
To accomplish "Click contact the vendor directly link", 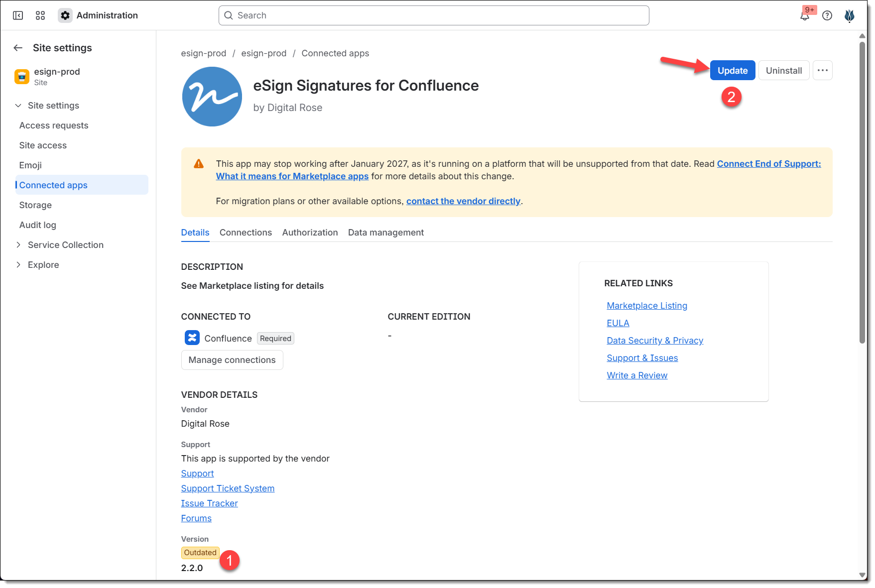I will tap(463, 201).
